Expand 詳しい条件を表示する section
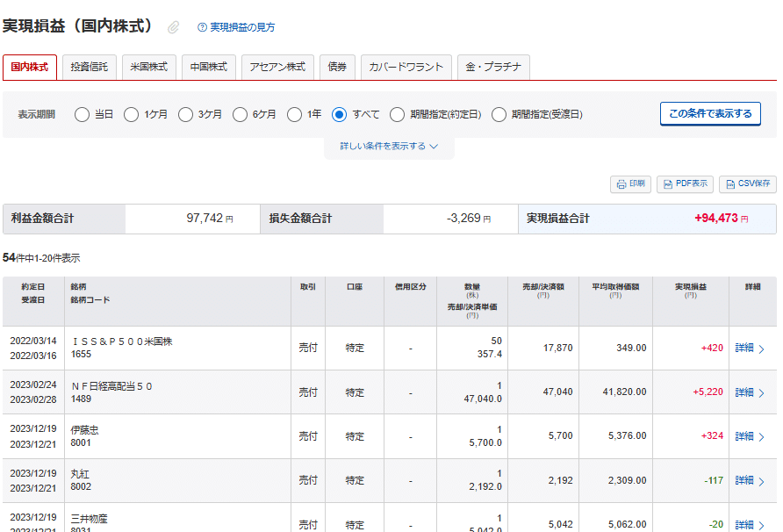The image size is (783, 532). [x=389, y=147]
